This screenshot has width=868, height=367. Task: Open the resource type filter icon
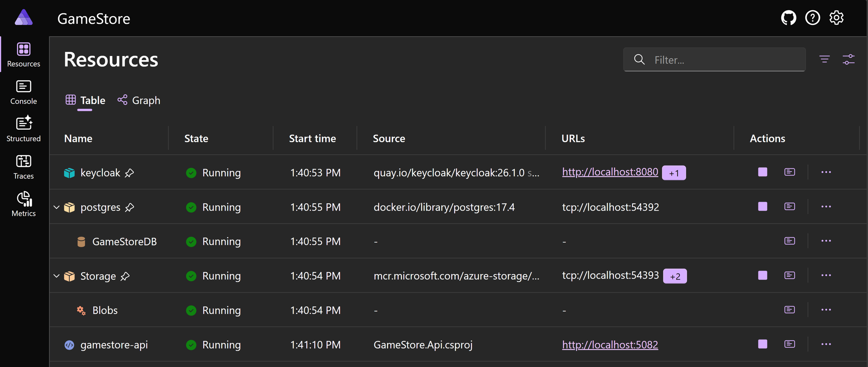pos(825,59)
